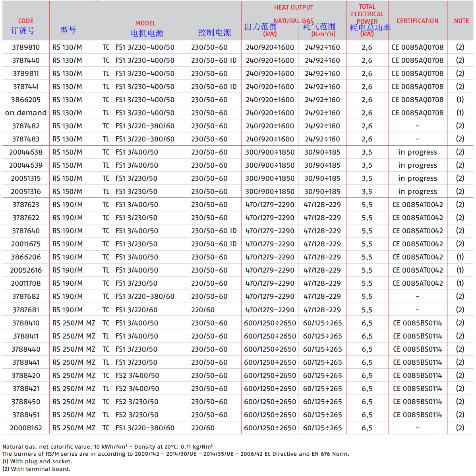Click the CERTIFICATION column header
Screen dimensions: 476x476
point(417,21)
